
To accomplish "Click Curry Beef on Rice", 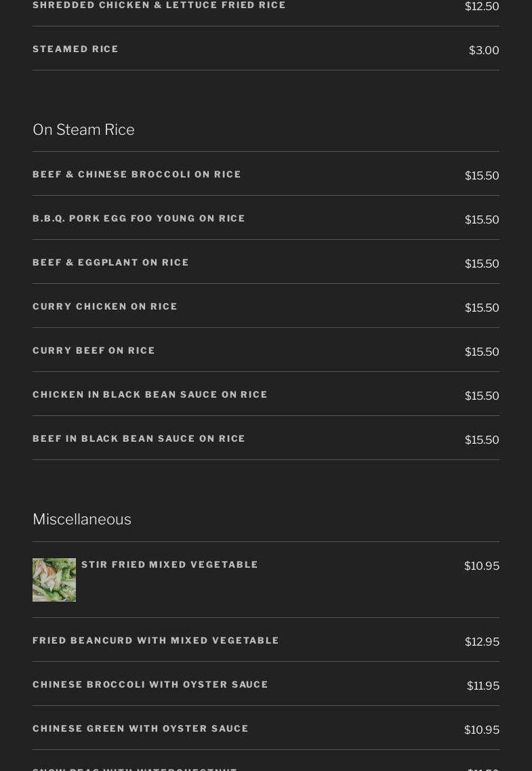I will (x=94, y=351).
